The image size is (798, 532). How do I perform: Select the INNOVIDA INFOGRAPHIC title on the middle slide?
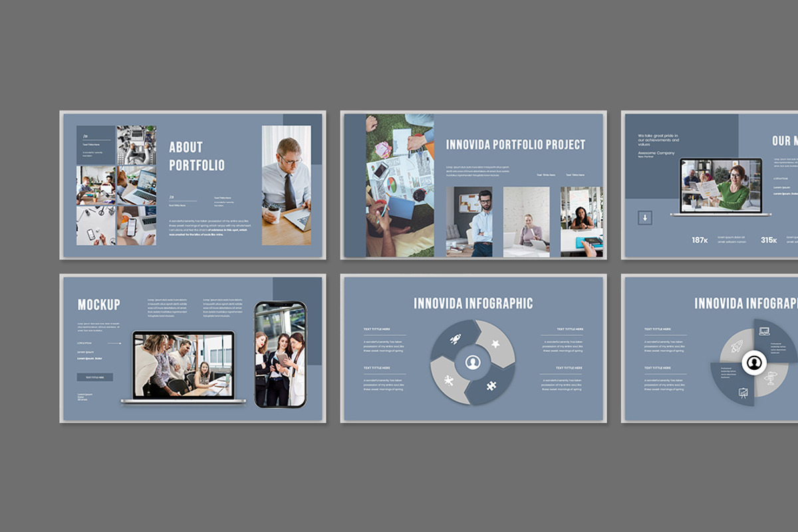(473, 303)
